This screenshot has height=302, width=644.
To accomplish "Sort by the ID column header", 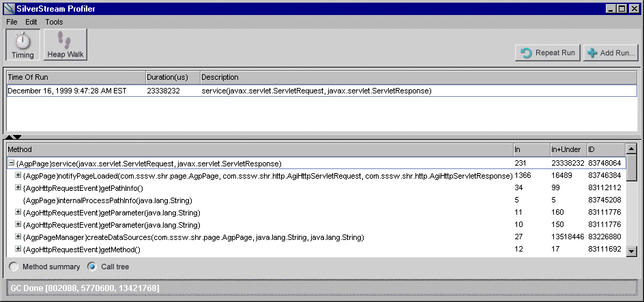I will tap(606, 149).
